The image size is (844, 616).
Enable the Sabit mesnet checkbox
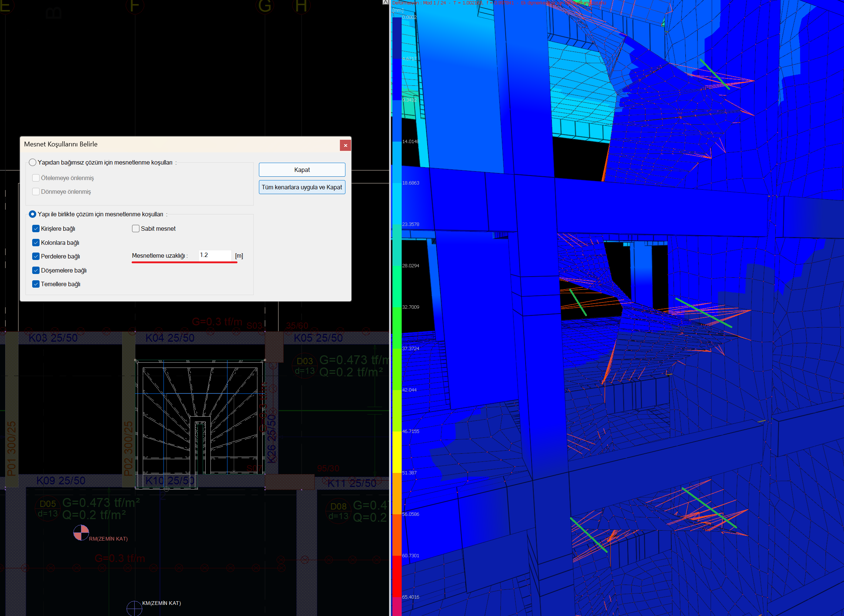click(x=136, y=229)
